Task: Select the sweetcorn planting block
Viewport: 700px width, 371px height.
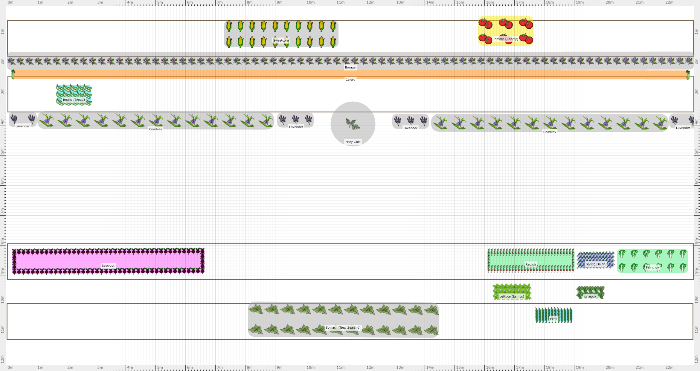Action: (x=281, y=34)
